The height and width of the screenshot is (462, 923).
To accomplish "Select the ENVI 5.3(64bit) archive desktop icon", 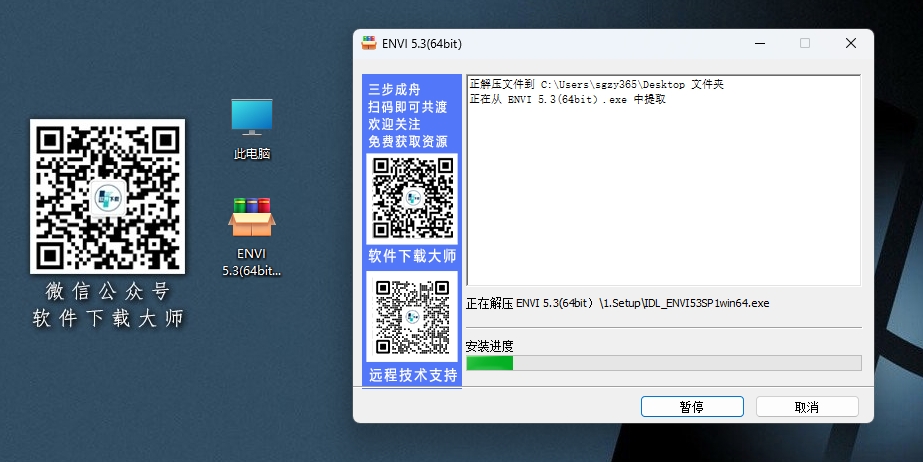I will pyautogui.click(x=251, y=237).
